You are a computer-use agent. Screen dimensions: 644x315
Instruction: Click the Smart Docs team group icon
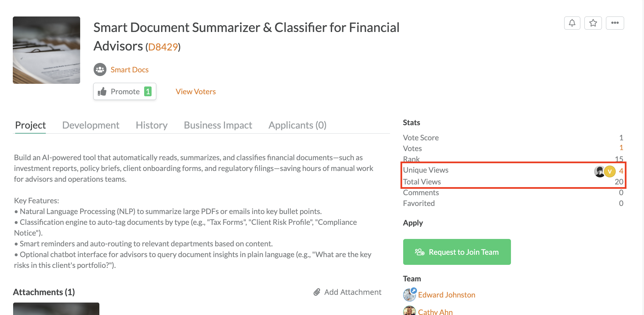pos(100,70)
